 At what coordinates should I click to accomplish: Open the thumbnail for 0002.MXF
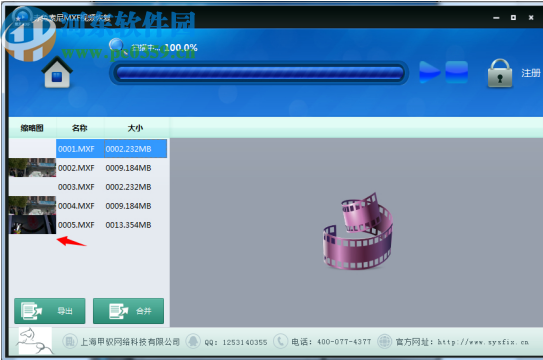pyautogui.click(x=32, y=168)
